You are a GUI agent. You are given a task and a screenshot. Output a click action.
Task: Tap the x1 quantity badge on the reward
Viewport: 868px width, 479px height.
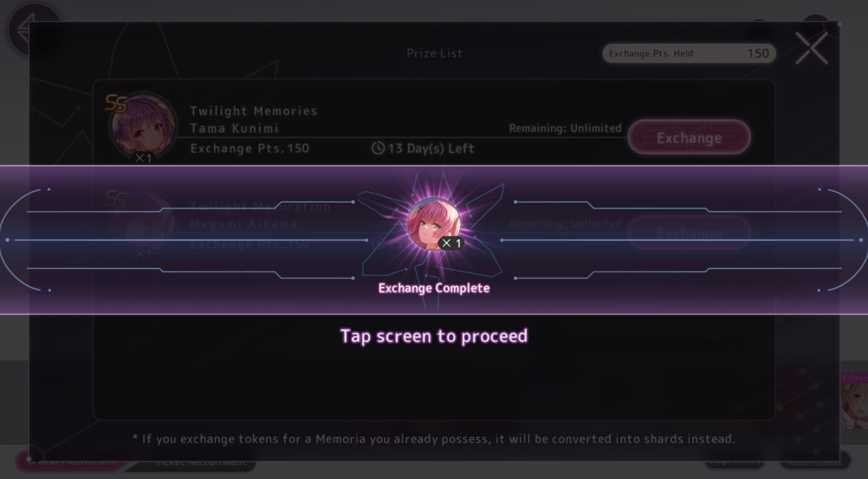[451, 243]
